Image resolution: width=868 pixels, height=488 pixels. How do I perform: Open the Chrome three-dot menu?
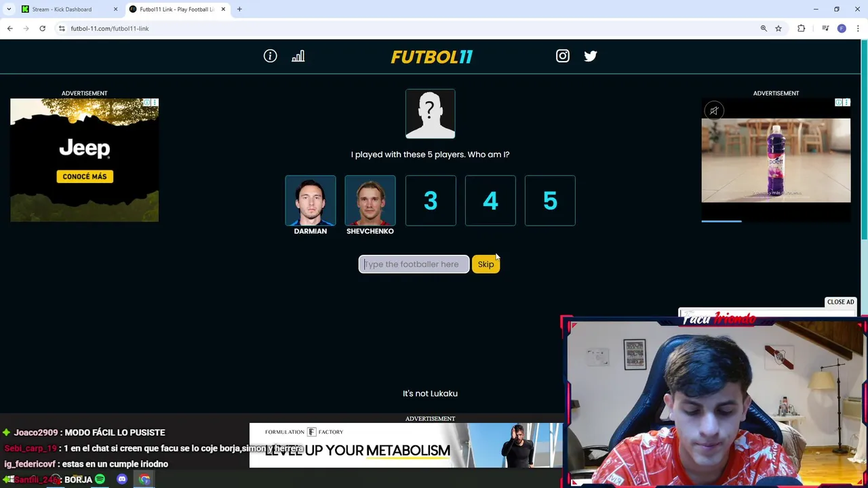click(x=858, y=28)
